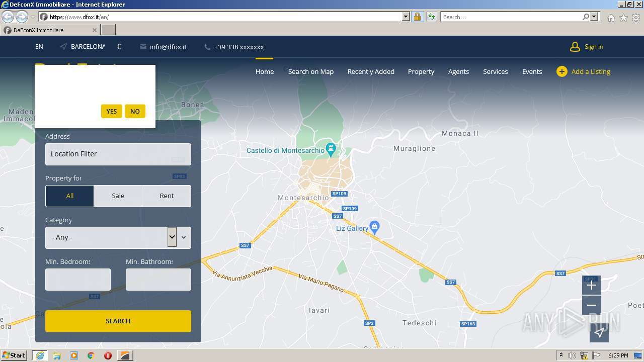
Task: Click the Min. Bedrooms input field
Action: tap(78, 280)
